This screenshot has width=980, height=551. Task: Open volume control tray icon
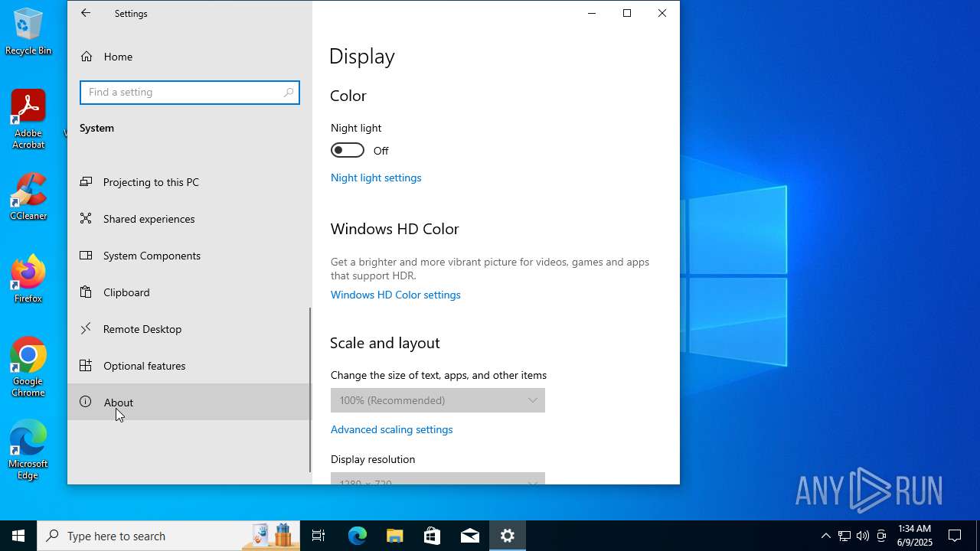pyautogui.click(x=863, y=536)
